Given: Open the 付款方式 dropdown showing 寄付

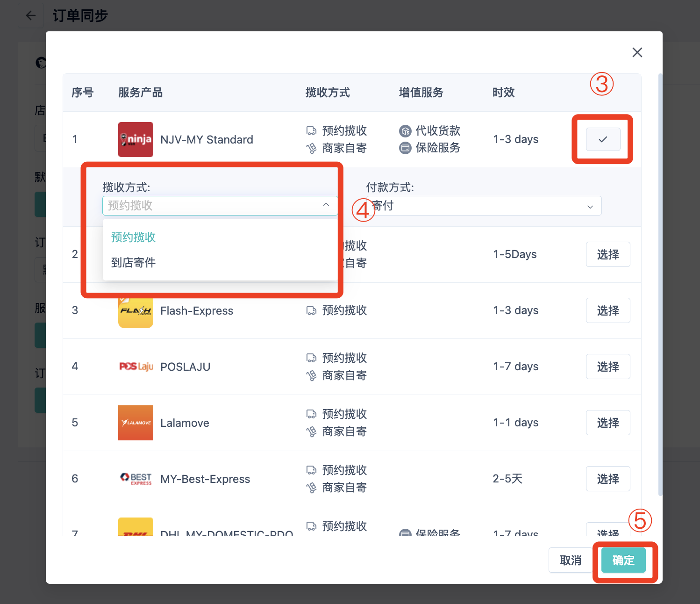Looking at the screenshot, I should click(484, 206).
